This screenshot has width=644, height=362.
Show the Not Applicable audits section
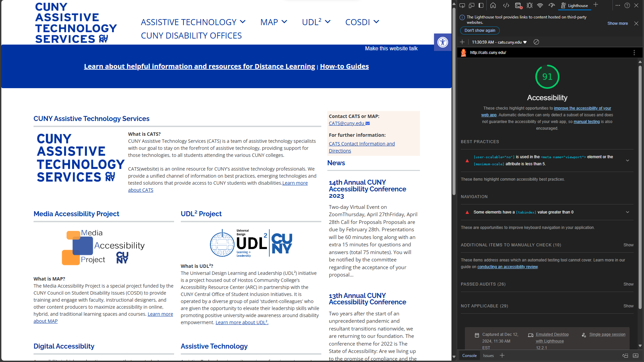628,306
